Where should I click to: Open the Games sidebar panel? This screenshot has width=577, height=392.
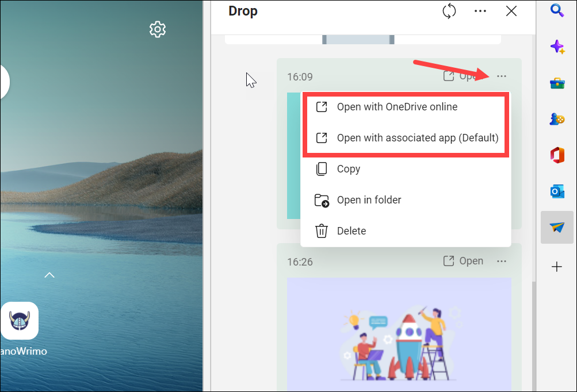pos(556,119)
